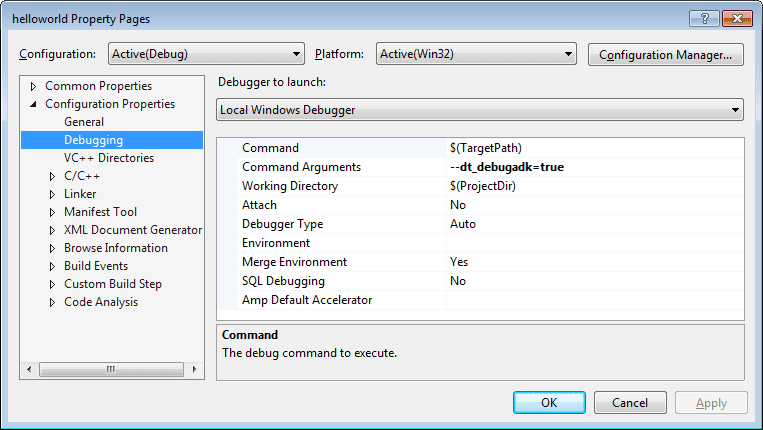Click OK to confirm settings

549,403
